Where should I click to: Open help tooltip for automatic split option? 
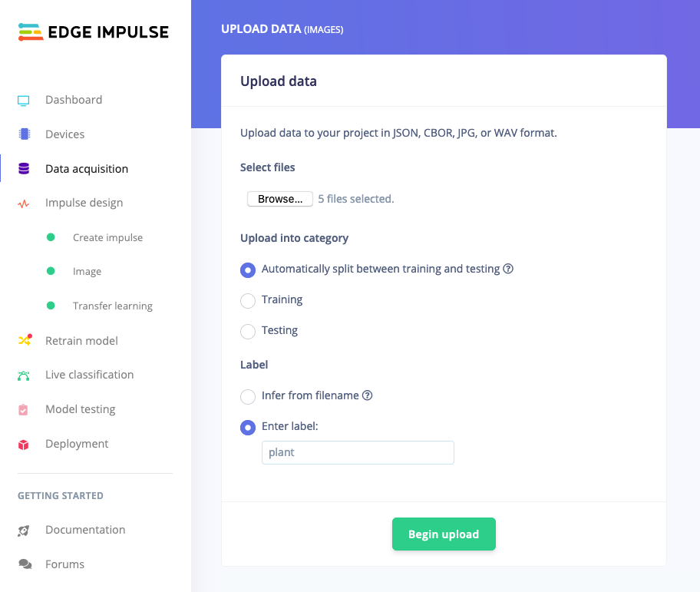pos(508,269)
